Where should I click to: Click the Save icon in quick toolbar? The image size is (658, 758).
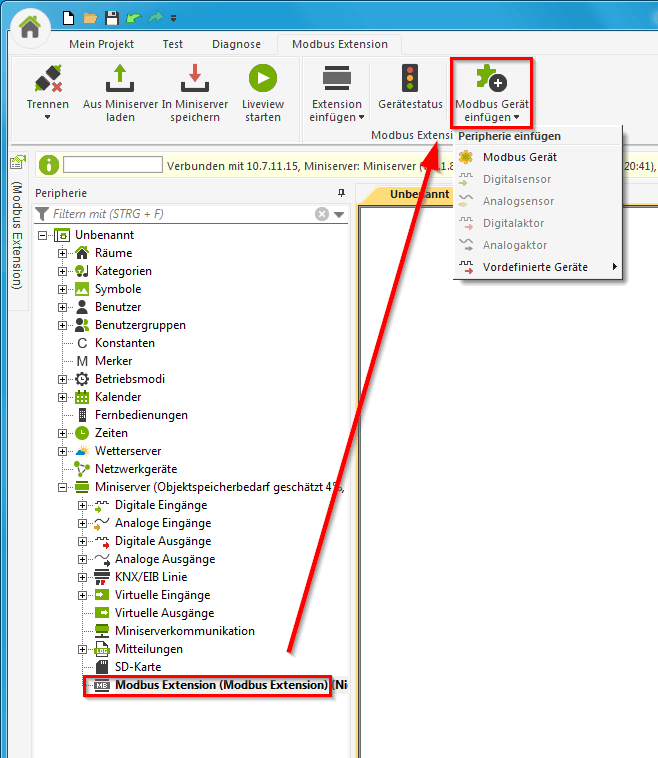[112, 17]
